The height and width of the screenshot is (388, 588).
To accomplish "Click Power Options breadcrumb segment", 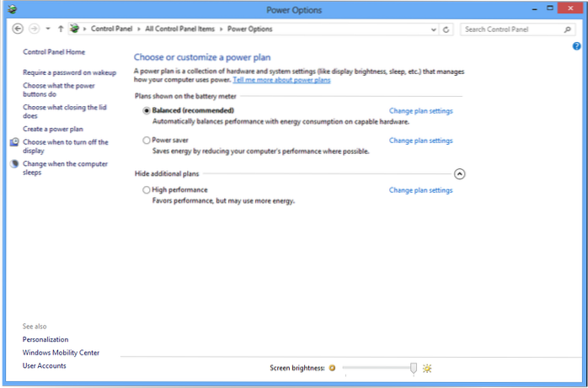I will click(249, 29).
